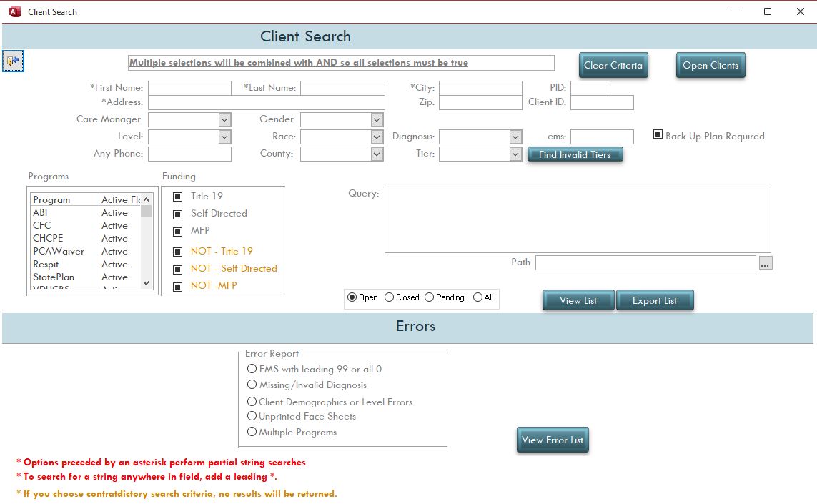
Task: Check the Self Directed funding checkbox
Action: tap(178, 214)
